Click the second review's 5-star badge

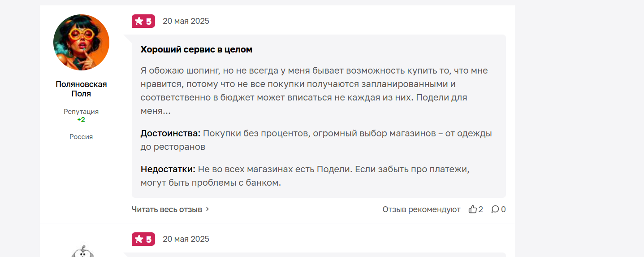click(143, 239)
